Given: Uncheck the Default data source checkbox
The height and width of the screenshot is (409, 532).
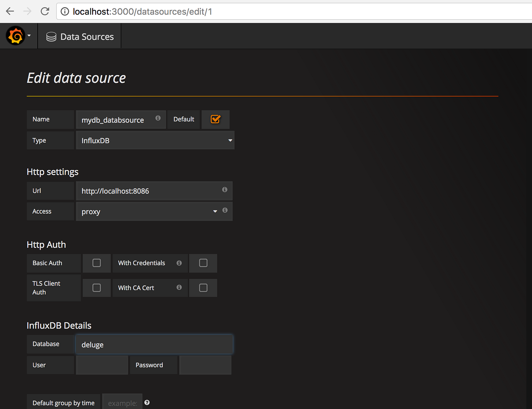Looking at the screenshot, I should coord(215,119).
